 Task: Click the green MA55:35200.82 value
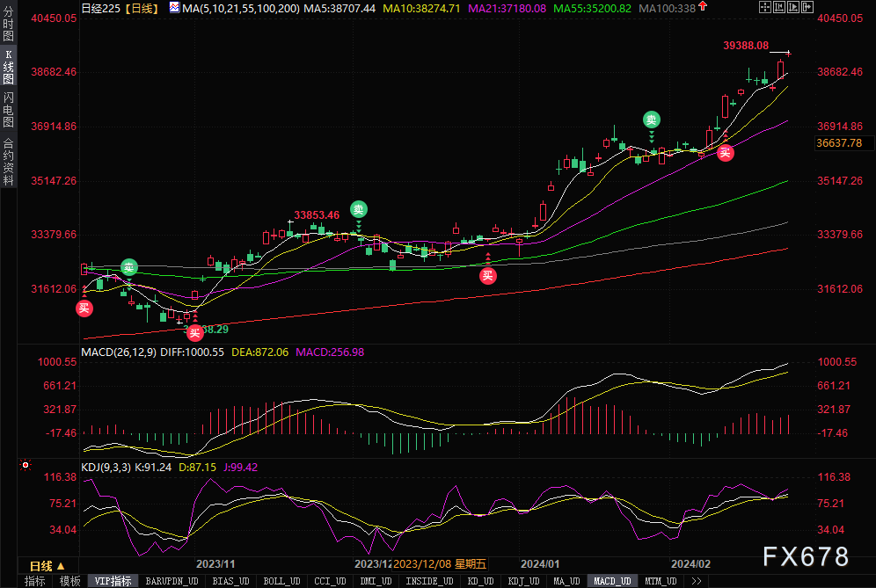tap(592, 9)
